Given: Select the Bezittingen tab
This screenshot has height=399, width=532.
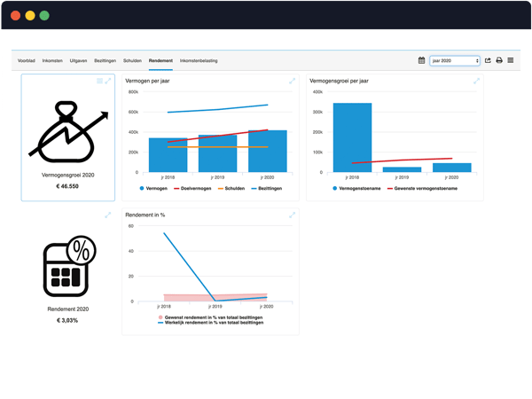Looking at the screenshot, I should [106, 60].
